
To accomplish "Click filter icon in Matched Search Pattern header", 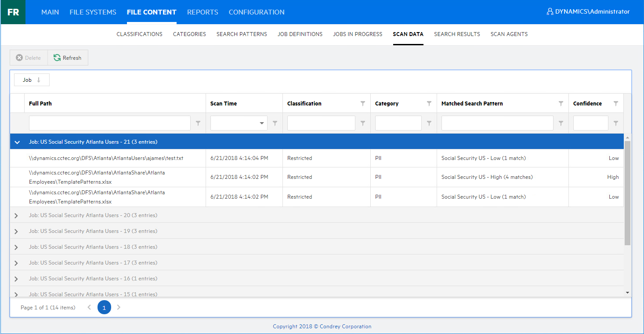I will click(561, 104).
